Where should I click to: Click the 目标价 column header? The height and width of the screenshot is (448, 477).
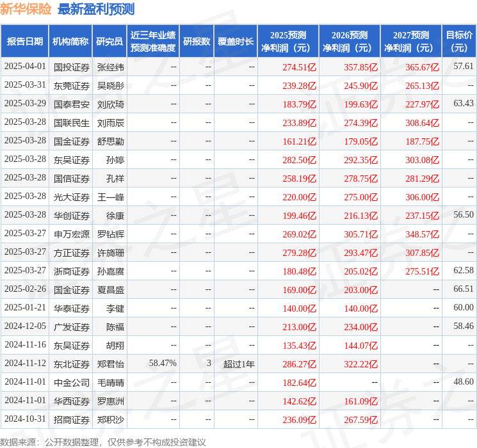[x=458, y=42]
